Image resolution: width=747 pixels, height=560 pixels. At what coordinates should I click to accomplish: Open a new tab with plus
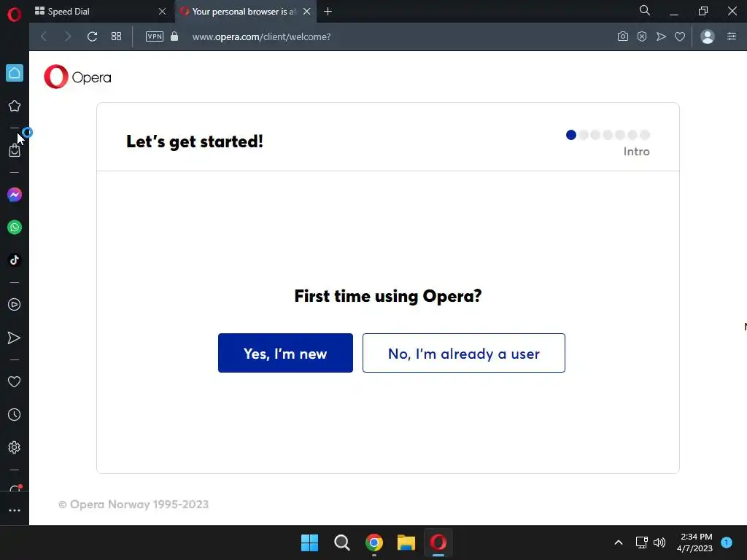328,12
